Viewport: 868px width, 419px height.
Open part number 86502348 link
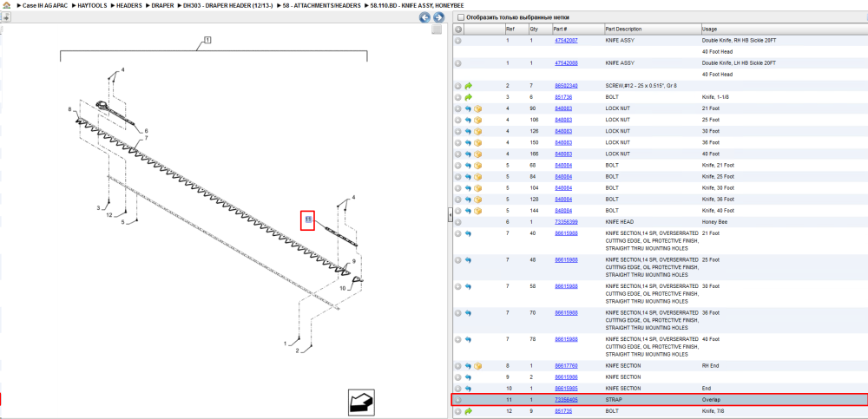[x=566, y=86]
